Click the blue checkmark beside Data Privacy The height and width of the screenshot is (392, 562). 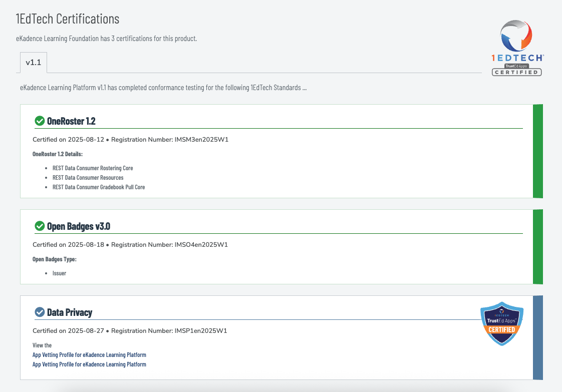(x=40, y=312)
